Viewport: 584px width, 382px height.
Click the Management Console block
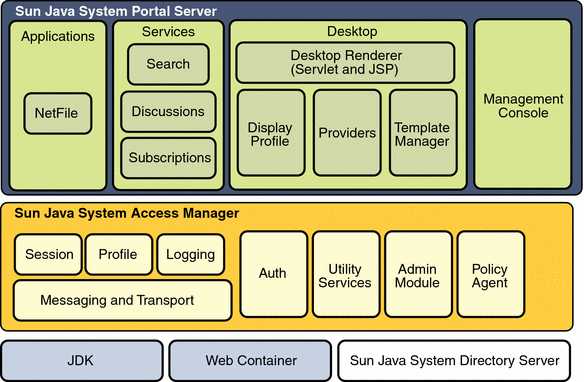pyautogui.click(x=523, y=104)
